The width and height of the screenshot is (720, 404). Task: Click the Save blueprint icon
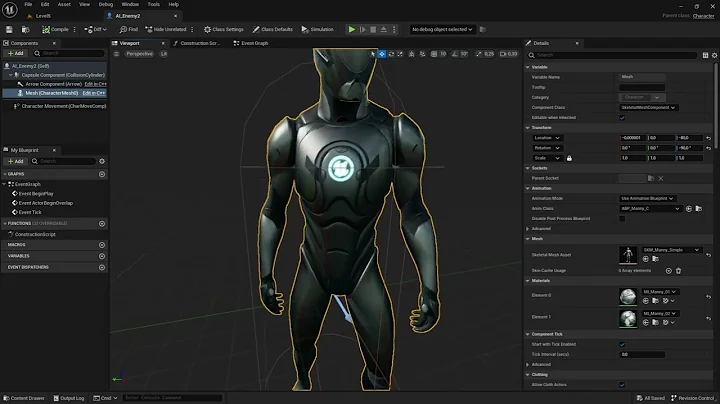9,29
